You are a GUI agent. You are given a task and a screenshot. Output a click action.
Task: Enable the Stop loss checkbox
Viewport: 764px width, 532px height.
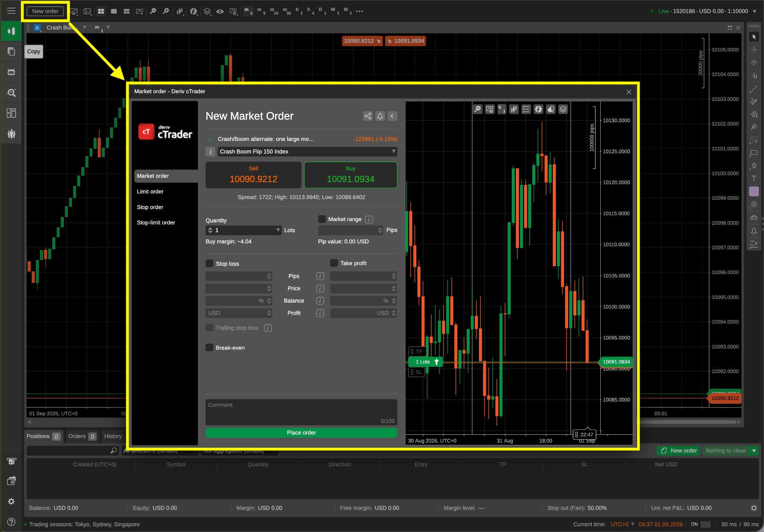[x=210, y=264]
